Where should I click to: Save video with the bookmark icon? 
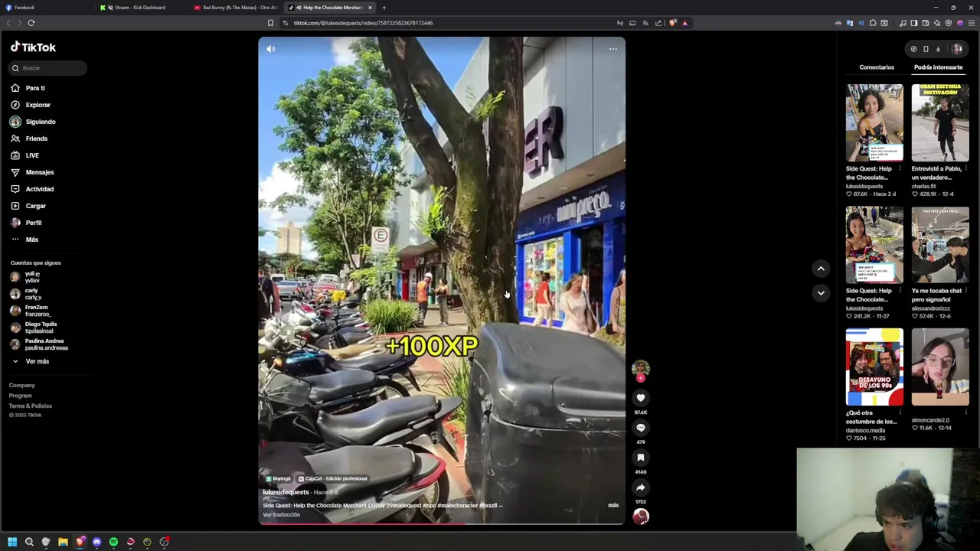click(x=641, y=458)
